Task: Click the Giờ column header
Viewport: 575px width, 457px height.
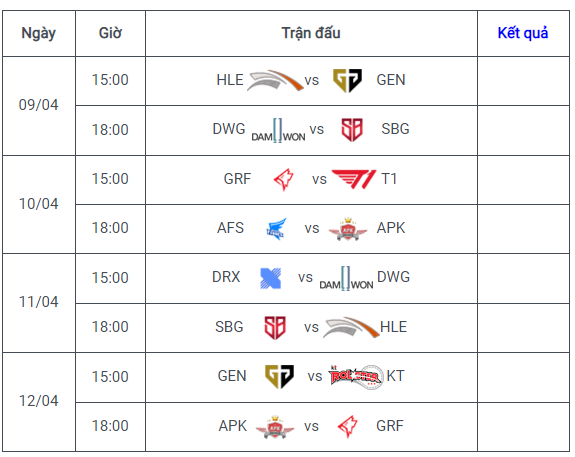Action: (x=110, y=33)
